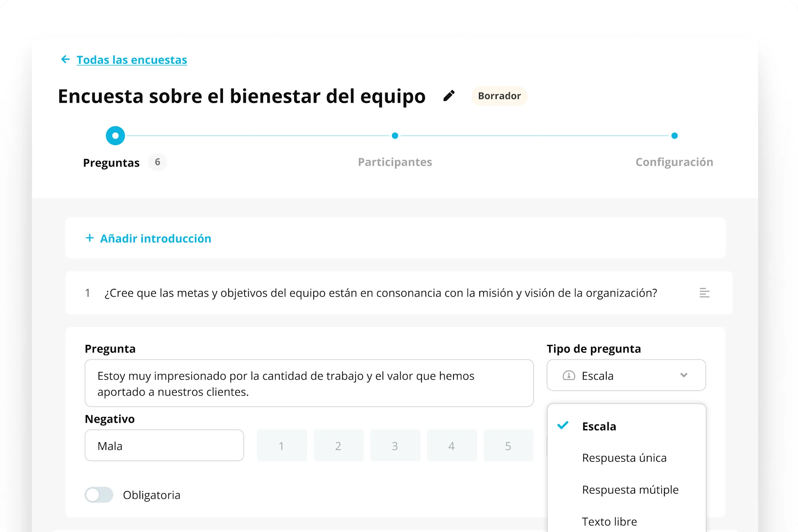Image resolution: width=798 pixels, height=532 pixels.
Task: Pick Texto libre option in list
Action: 609,521
